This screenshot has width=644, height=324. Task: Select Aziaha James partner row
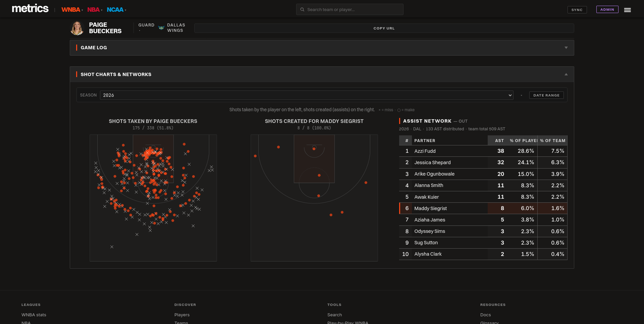coord(483,220)
